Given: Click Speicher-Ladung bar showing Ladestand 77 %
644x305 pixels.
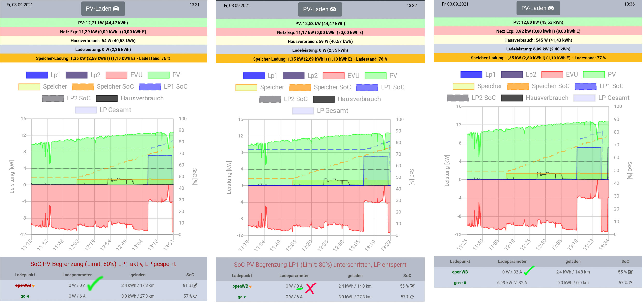Looking at the screenshot, I should tap(538, 58).
